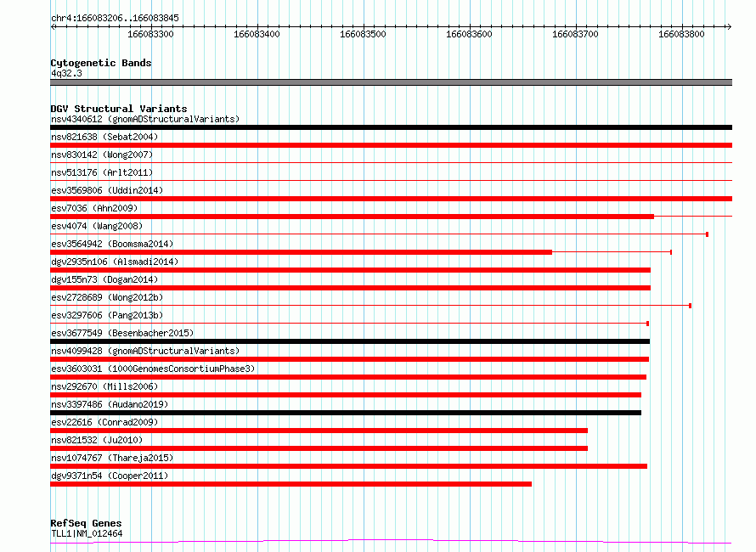Click the red bar for esv3603031
756x552 pixels.
click(348, 377)
